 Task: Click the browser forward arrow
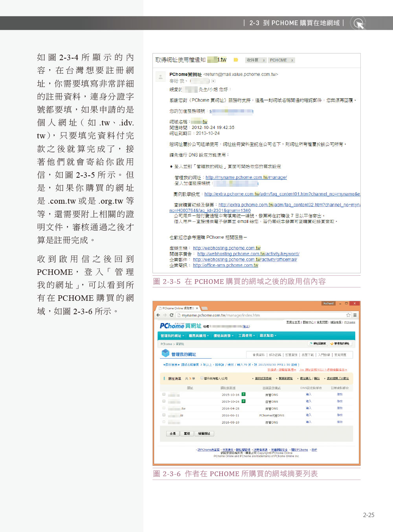coord(165,315)
